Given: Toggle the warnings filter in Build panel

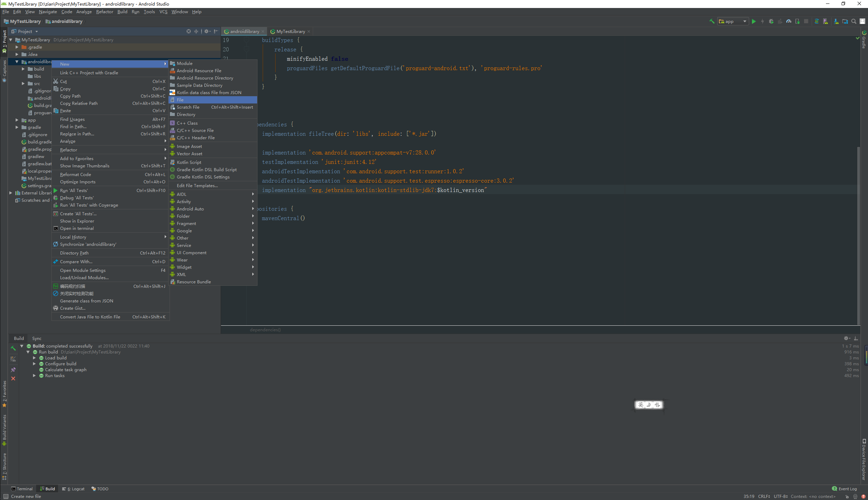Looking at the screenshot, I should [13, 359].
